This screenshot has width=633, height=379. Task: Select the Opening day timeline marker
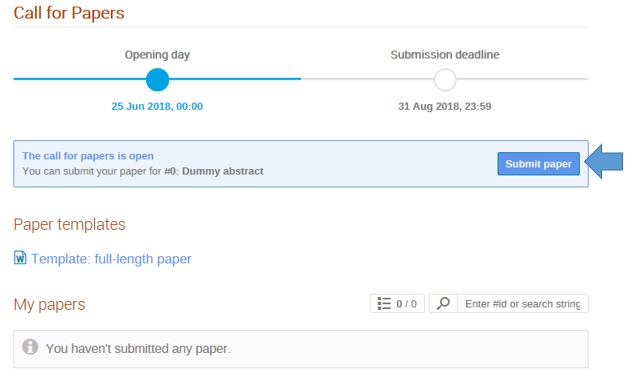click(157, 80)
